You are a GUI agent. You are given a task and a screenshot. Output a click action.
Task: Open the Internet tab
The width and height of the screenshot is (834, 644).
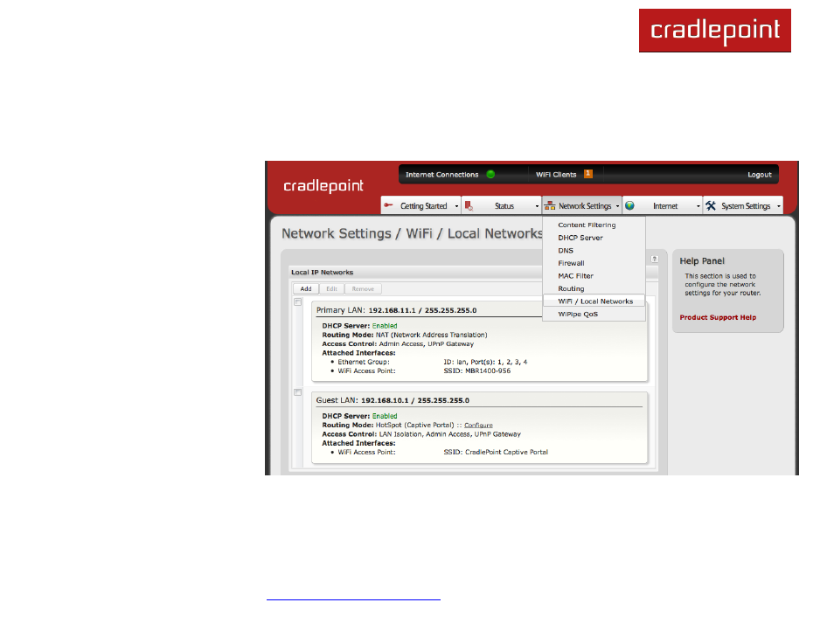coord(663,206)
